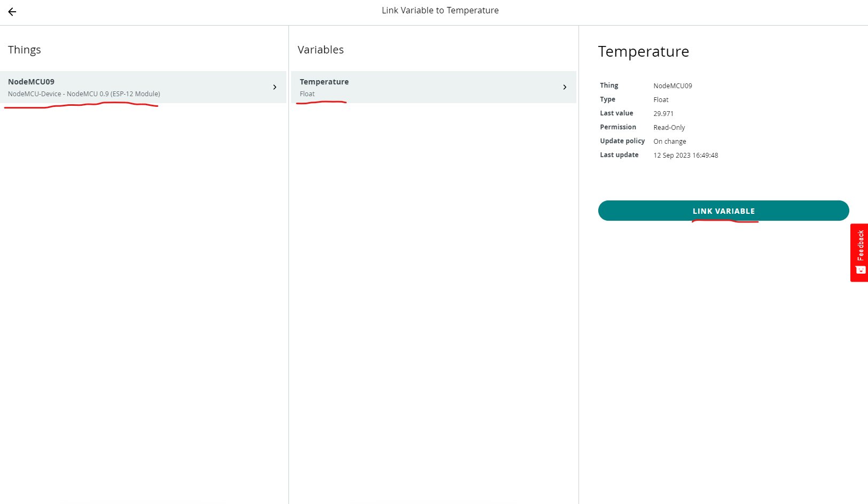
Task: Open the red Feedback tab
Action: pyautogui.click(x=859, y=252)
